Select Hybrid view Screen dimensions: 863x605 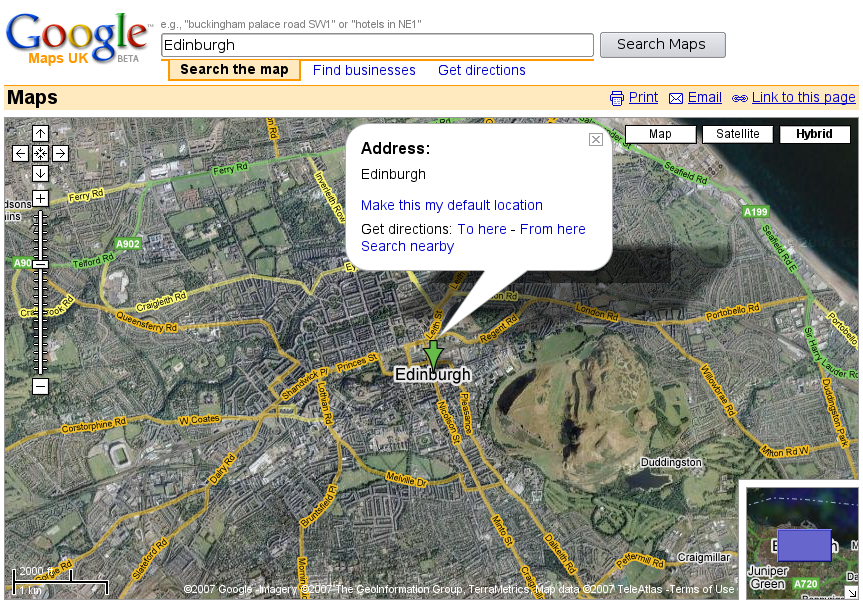815,134
